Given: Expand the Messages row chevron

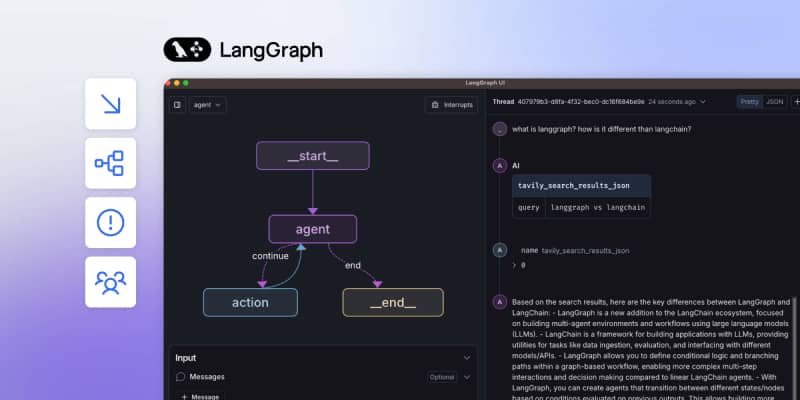Looking at the screenshot, I should click(x=467, y=377).
